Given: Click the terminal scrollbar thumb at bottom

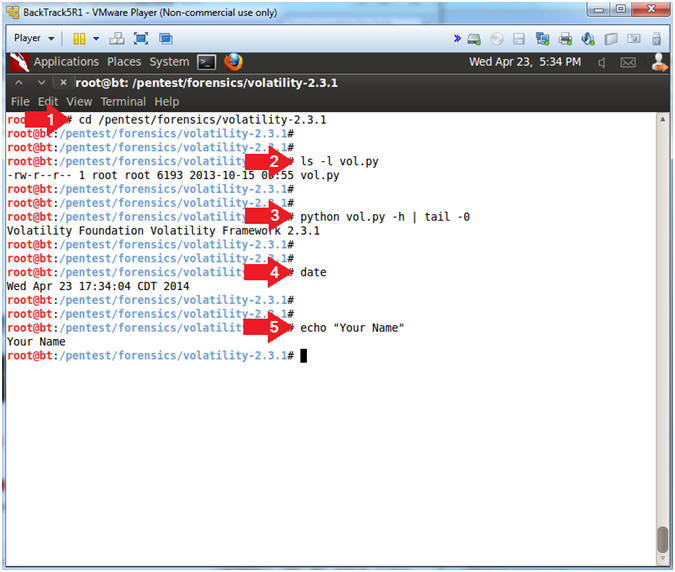Looking at the screenshot, I should tap(663, 539).
